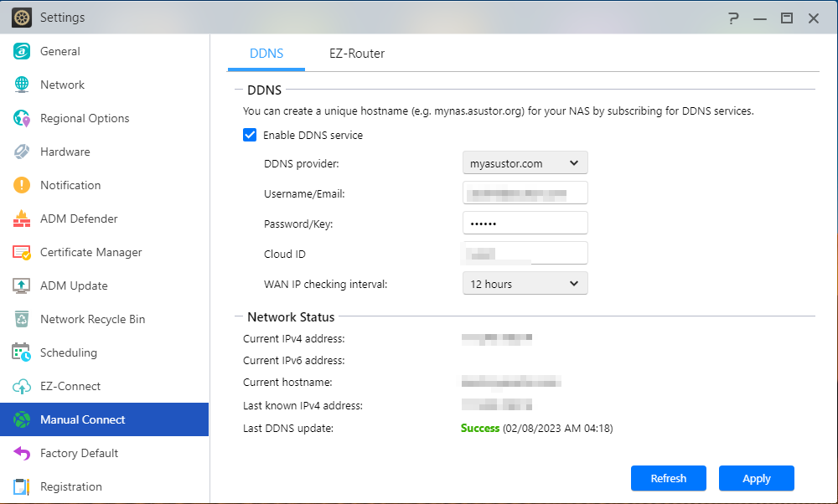
Task: Switch to the EZ-Router tab
Action: (357, 54)
